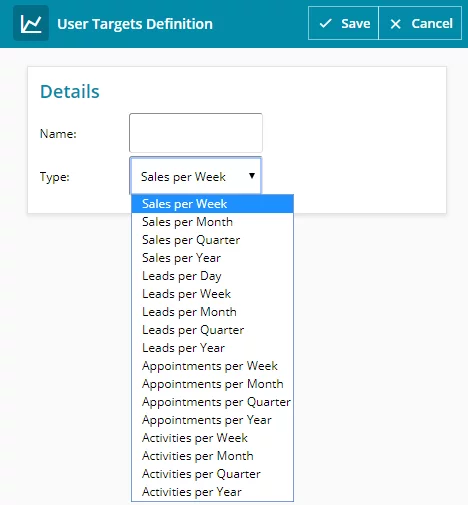Select Appointments per Month option
Screen dimensions: 468x505
tap(212, 384)
